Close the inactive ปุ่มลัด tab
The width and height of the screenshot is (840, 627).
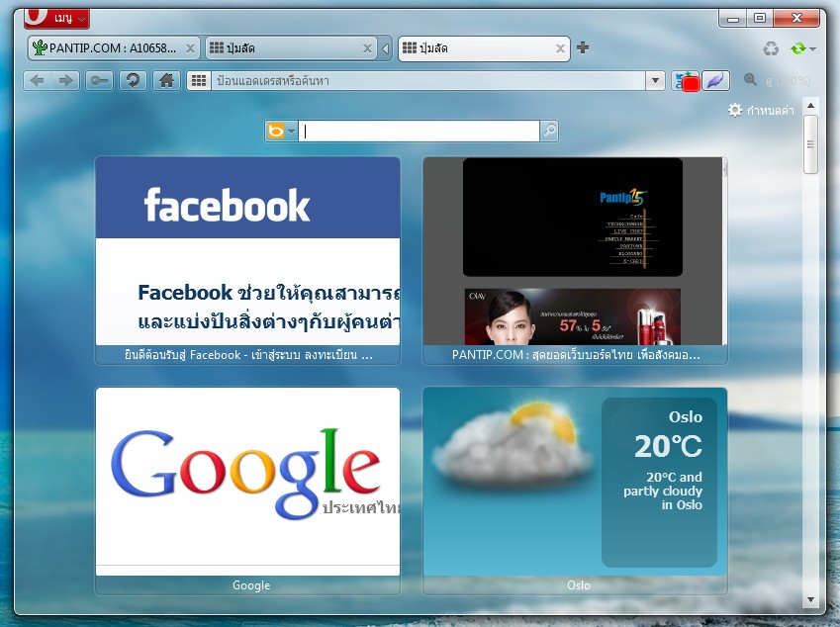(x=367, y=48)
